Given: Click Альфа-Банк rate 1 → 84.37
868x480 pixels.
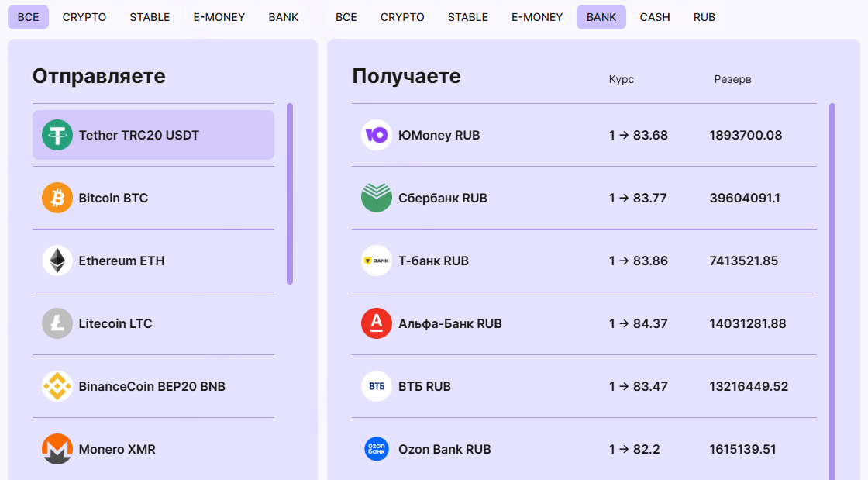Looking at the screenshot, I should point(639,323).
